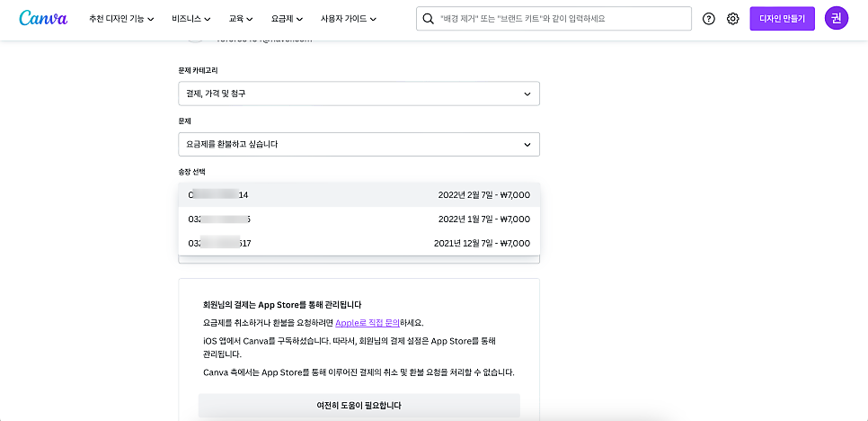Open the Canva home logo
Image resolution: width=868 pixels, height=421 pixels.
[43, 18]
